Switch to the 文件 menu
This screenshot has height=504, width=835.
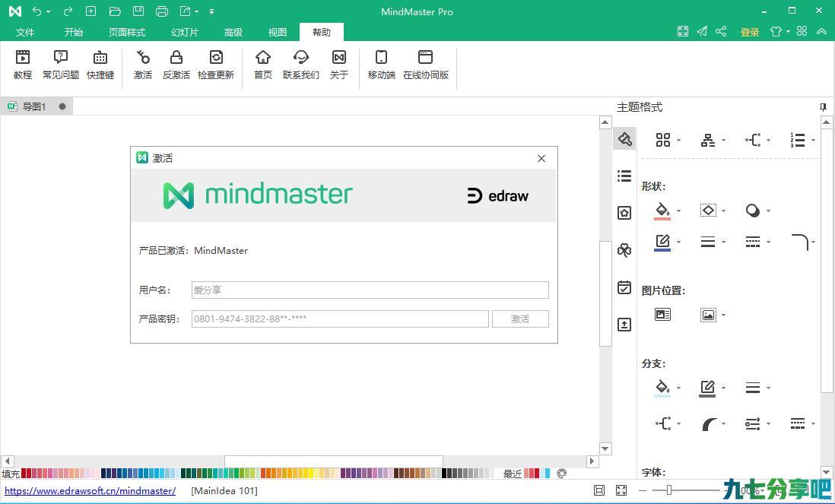pyautogui.click(x=25, y=32)
